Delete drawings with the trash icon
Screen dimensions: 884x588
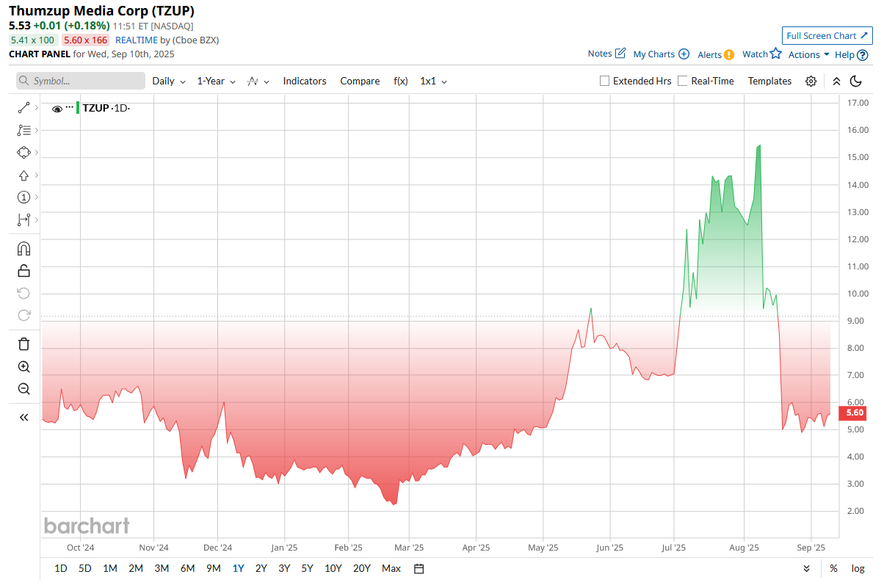pos(23,344)
